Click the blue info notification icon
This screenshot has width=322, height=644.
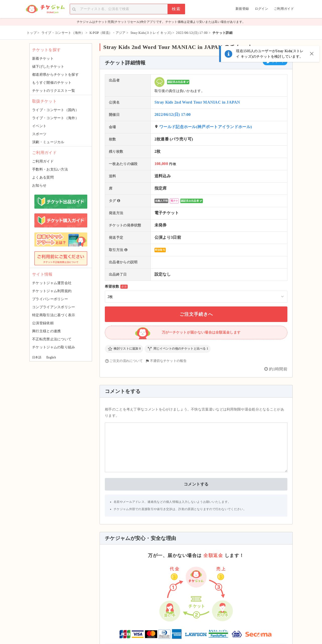(x=228, y=54)
